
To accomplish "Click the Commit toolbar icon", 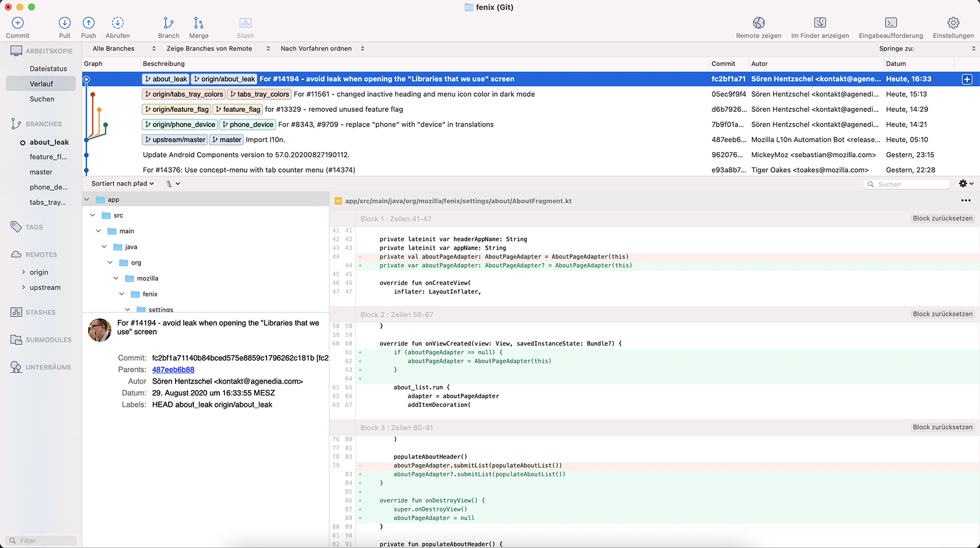I will pos(17,23).
